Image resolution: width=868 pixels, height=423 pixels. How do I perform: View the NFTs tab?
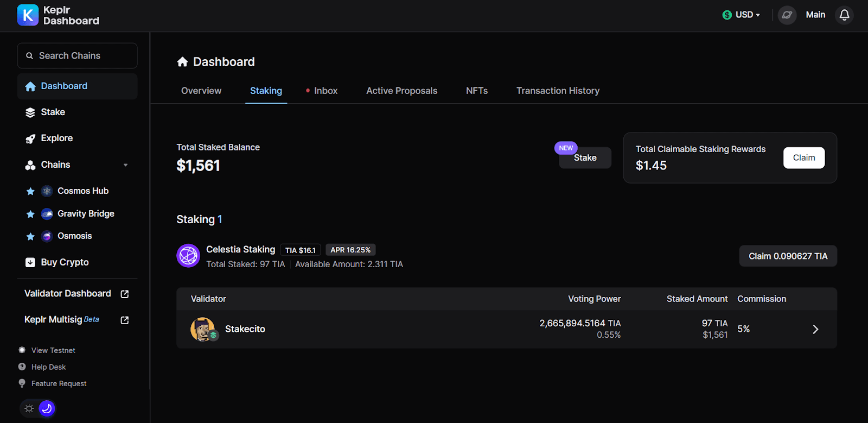pyautogui.click(x=477, y=91)
